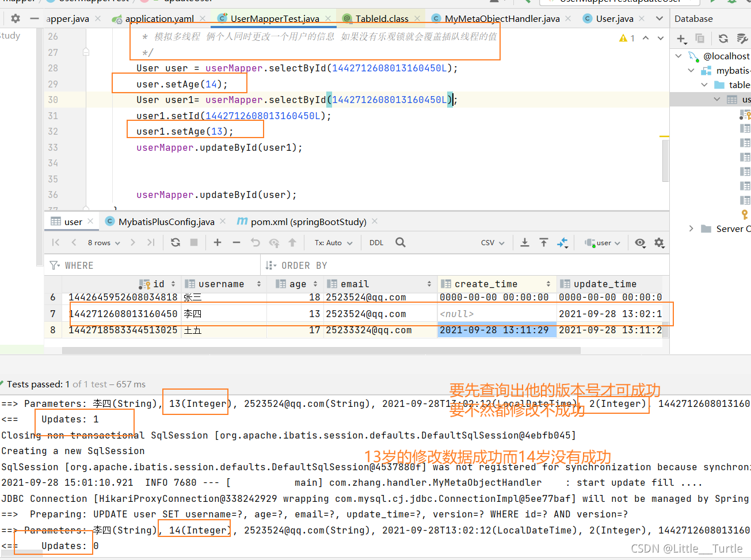The width and height of the screenshot is (751, 560).
Task: Open the CSV export format dropdown
Action: coord(493,242)
